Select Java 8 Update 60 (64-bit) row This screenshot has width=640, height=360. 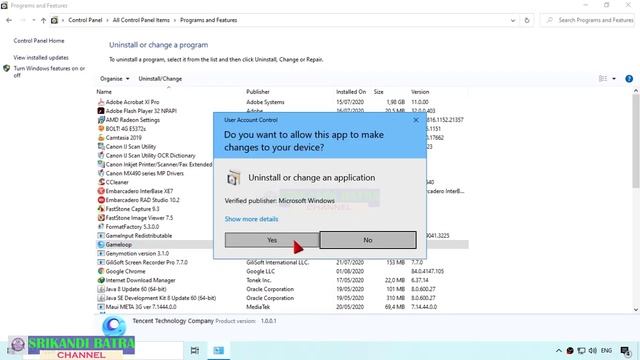(x=282, y=289)
